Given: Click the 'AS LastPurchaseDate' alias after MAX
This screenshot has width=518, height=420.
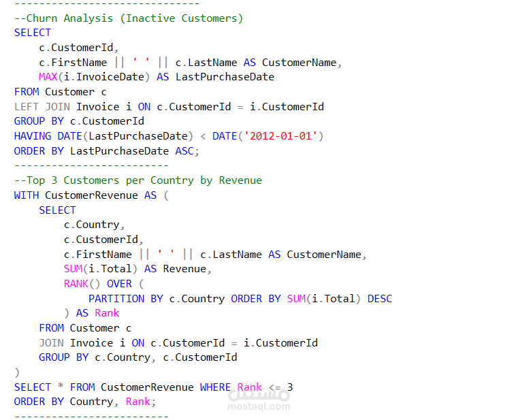Looking at the screenshot, I should click(x=215, y=77).
